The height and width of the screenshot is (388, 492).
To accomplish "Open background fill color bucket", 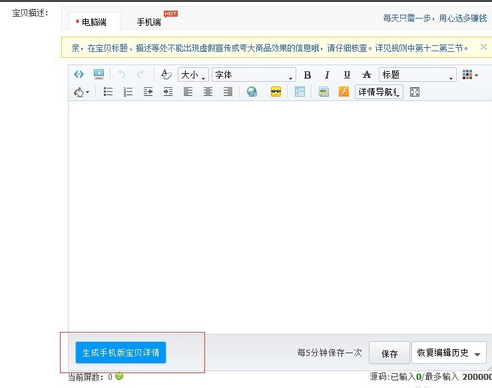I will 81,92.
